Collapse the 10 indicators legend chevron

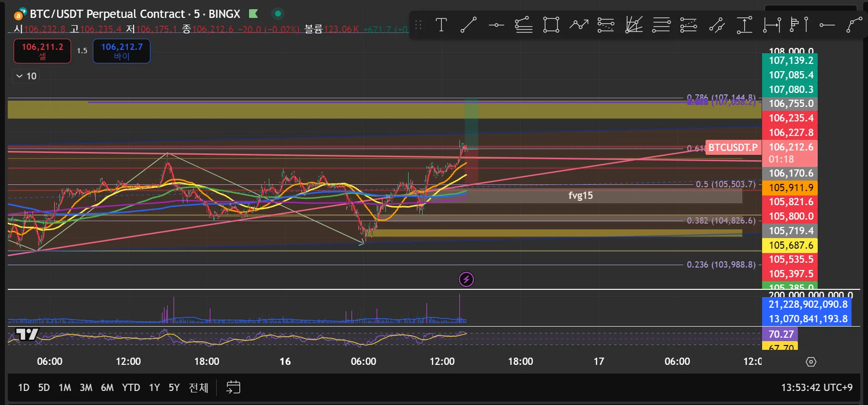(19, 76)
